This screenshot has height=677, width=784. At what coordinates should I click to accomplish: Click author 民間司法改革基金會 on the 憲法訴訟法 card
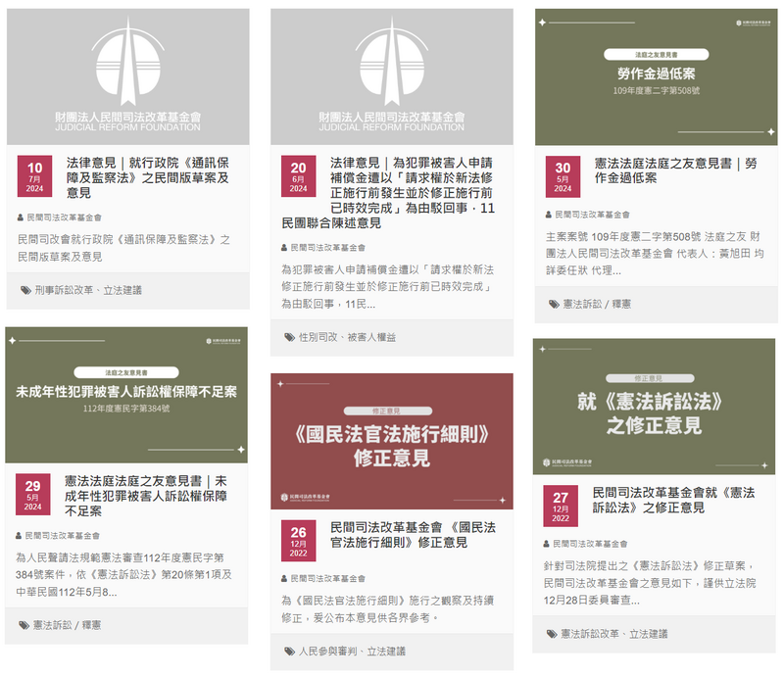click(x=591, y=544)
